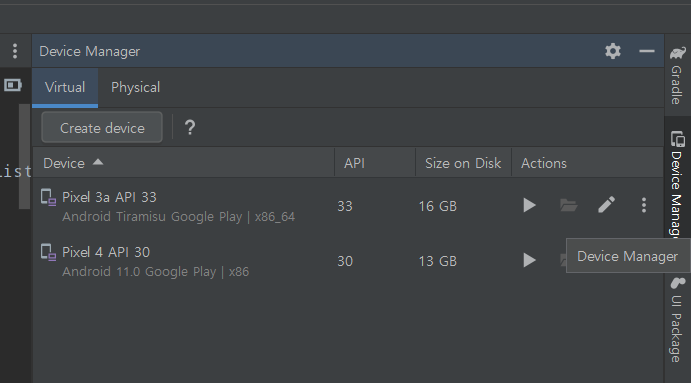Sort by the Device column header
Screen dimensions: 691x383
tap(183, 163)
